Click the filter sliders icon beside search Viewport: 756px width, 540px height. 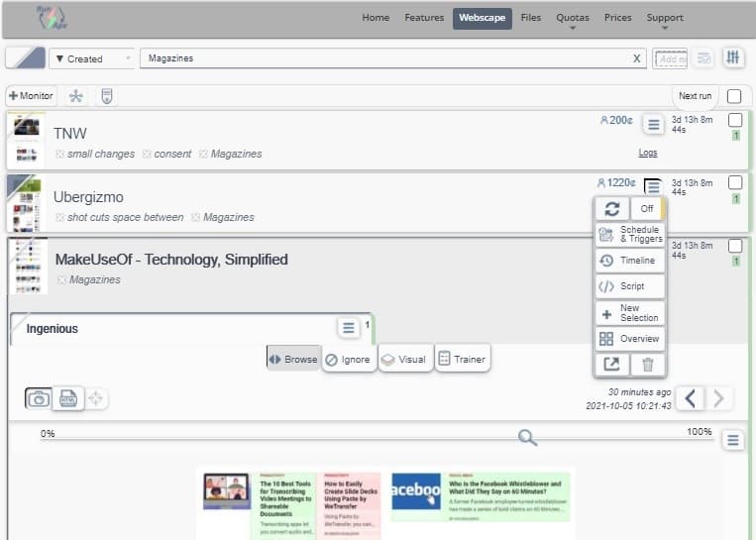(733, 58)
